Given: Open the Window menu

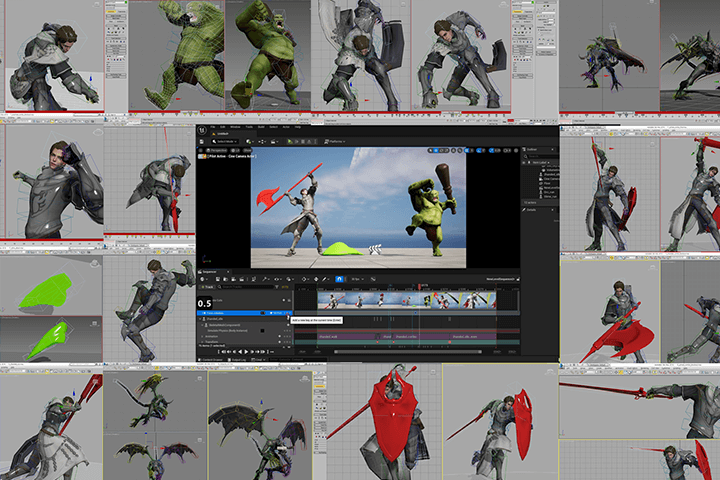Looking at the screenshot, I should point(235,127).
